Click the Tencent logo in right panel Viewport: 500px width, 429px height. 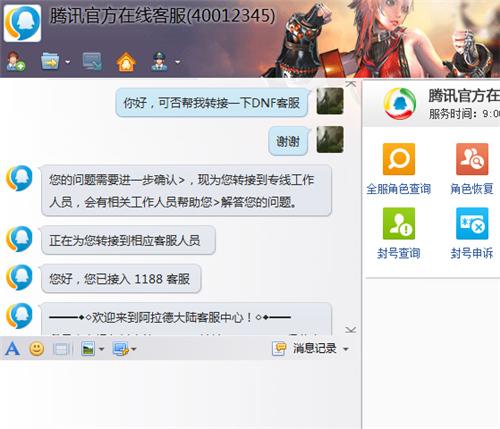[400, 104]
